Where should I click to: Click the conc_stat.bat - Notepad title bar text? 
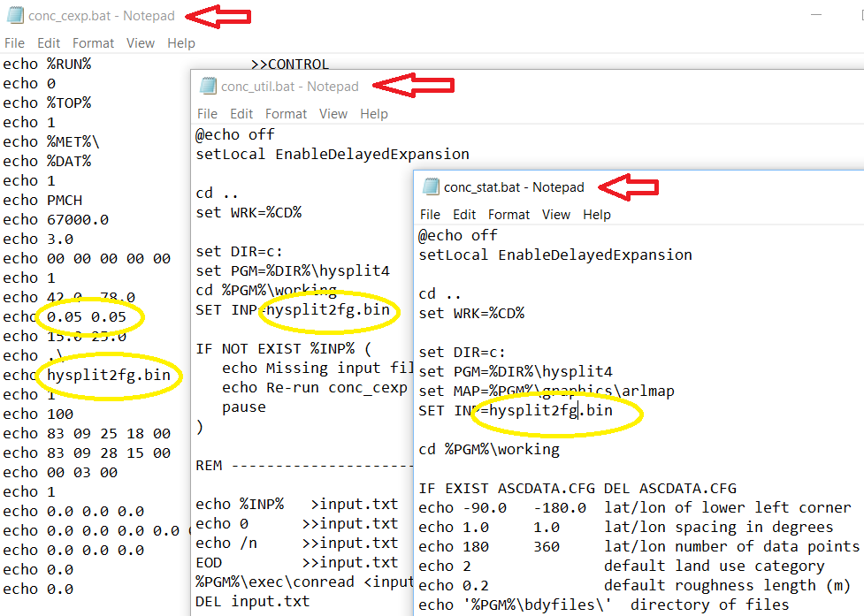(x=514, y=187)
